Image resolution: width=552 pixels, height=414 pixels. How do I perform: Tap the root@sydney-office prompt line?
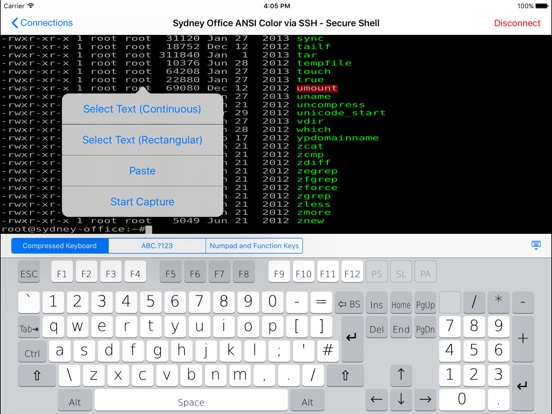pyautogui.click(x=76, y=230)
